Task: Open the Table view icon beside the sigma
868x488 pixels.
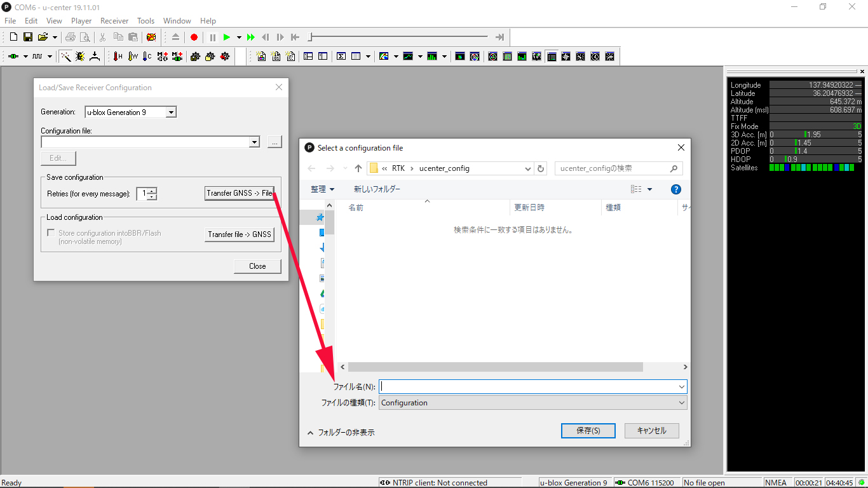Action: click(x=356, y=57)
